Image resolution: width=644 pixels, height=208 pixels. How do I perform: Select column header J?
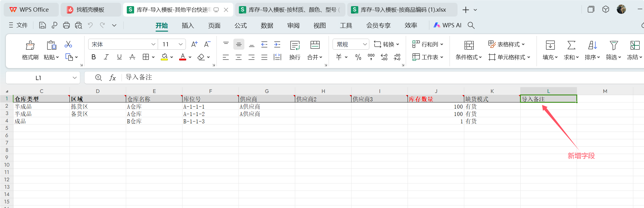436,91
